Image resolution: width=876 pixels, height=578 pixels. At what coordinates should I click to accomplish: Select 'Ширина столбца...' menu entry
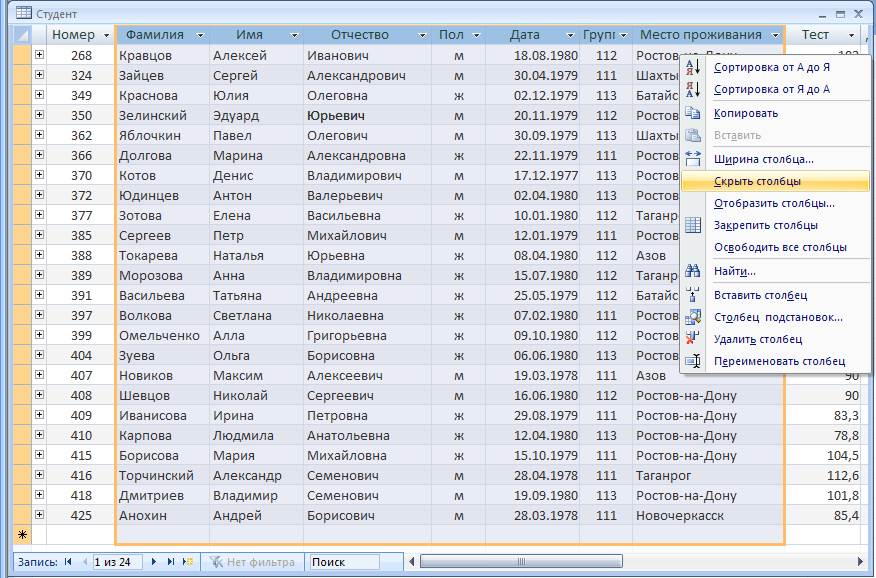763,159
